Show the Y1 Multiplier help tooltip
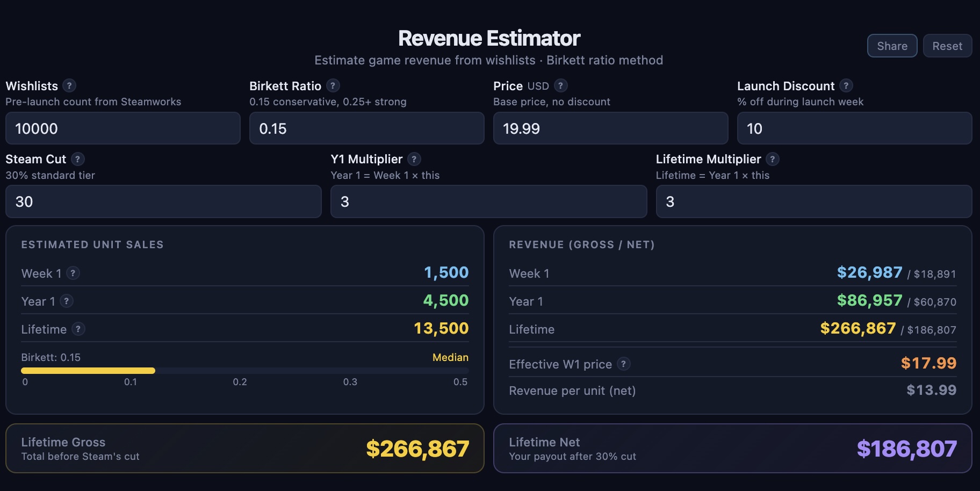 coord(414,159)
